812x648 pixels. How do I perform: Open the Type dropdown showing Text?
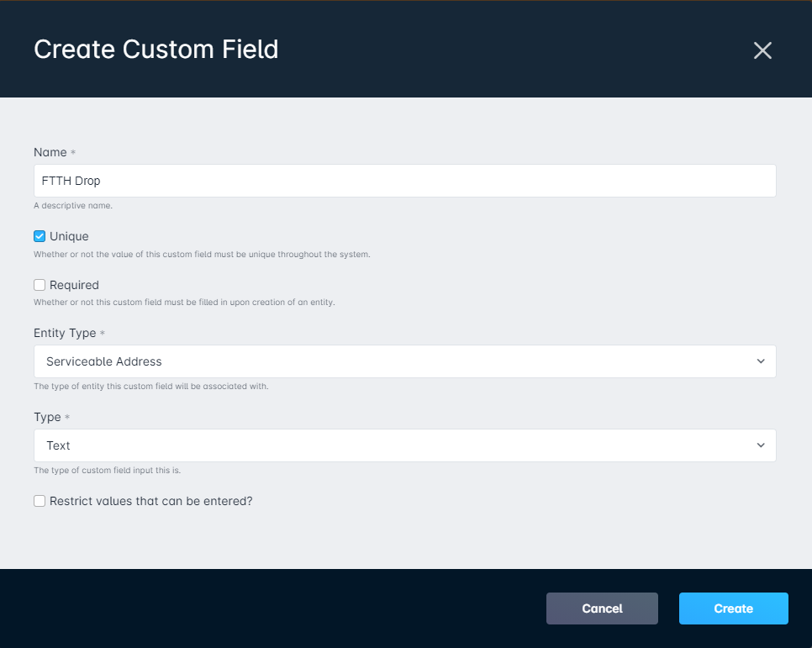[x=405, y=445]
